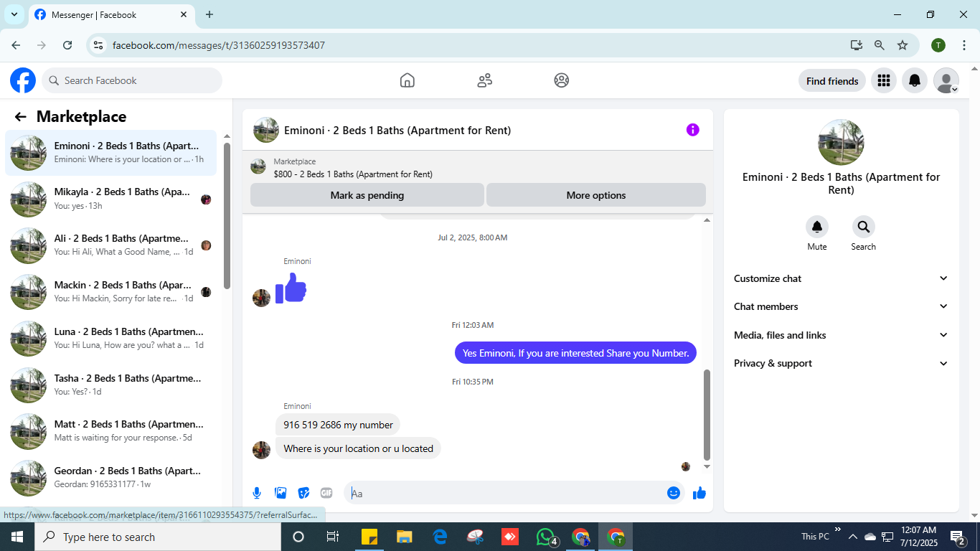Viewport: 980px width, 551px height.
Task: Click the Facebook logo icon
Action: tap(23, 80)
